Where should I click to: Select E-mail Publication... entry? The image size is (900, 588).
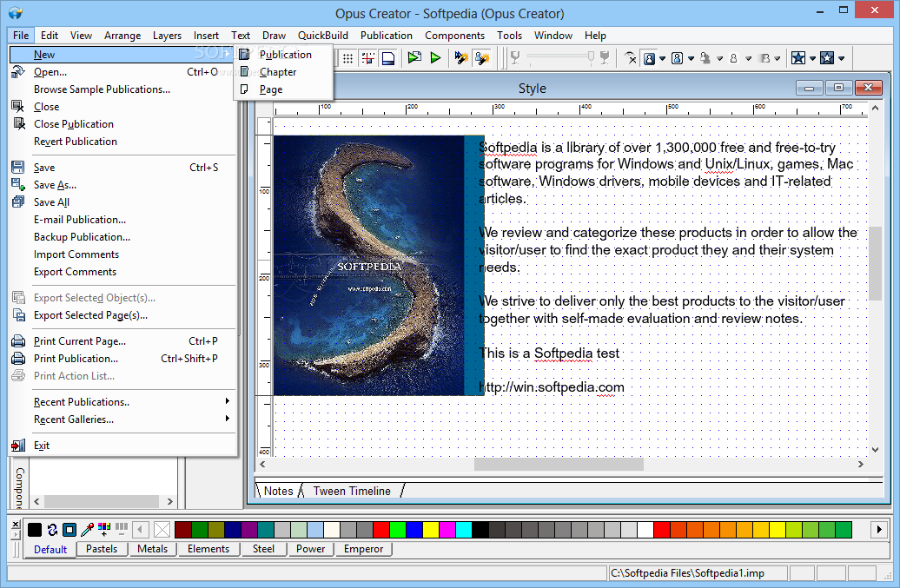point(122,220)
